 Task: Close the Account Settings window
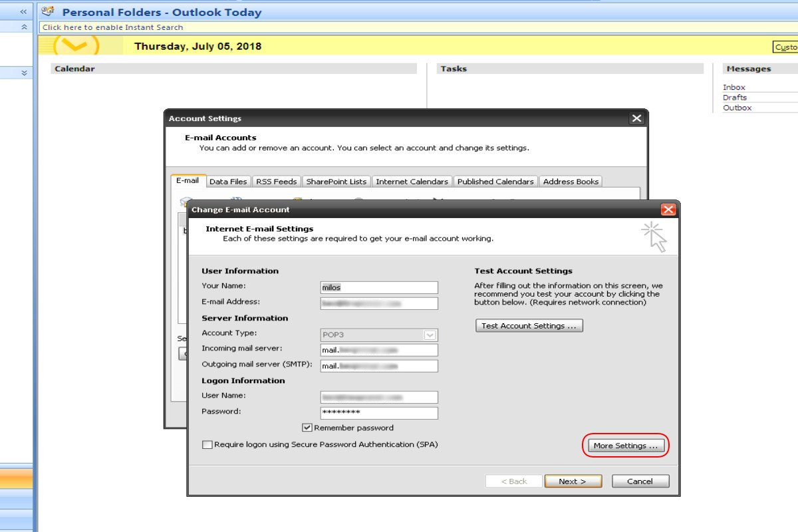[x=636, y=118]
